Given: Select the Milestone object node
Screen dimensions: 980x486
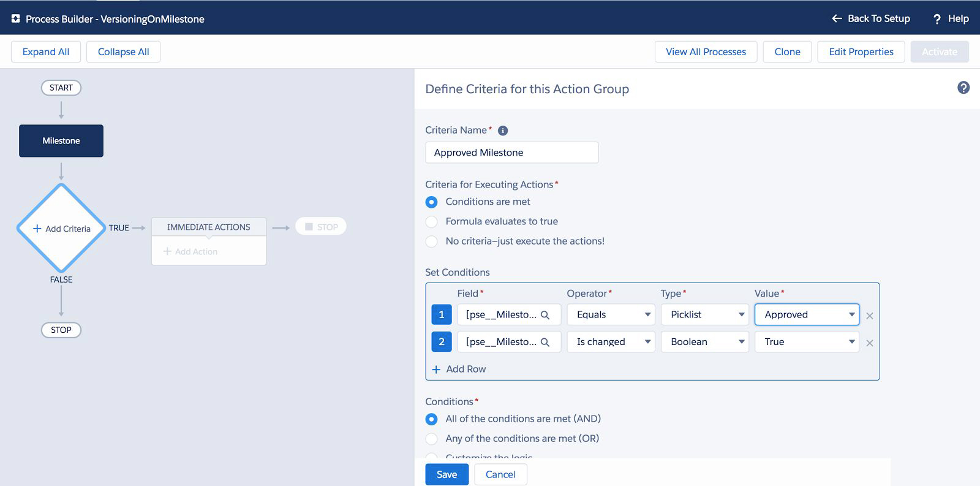Looking at the screenshot, I should click(x=61, y=141).
